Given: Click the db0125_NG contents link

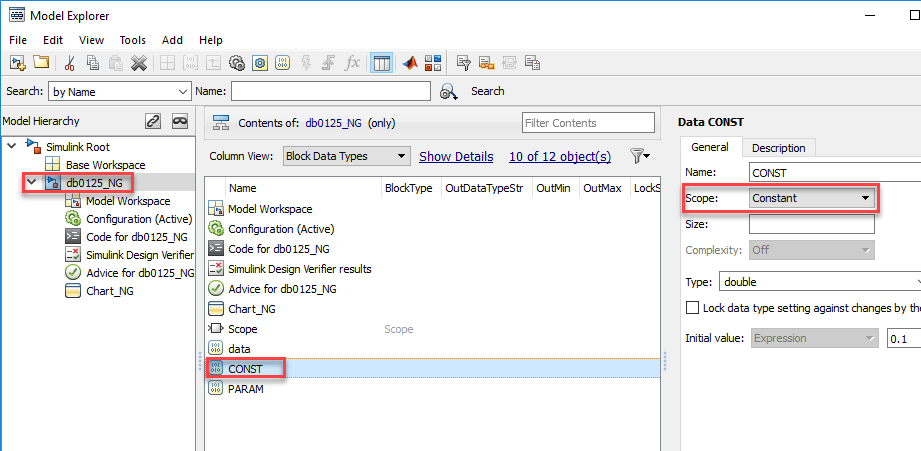Looking at the screenshot, I should point(335,123).
